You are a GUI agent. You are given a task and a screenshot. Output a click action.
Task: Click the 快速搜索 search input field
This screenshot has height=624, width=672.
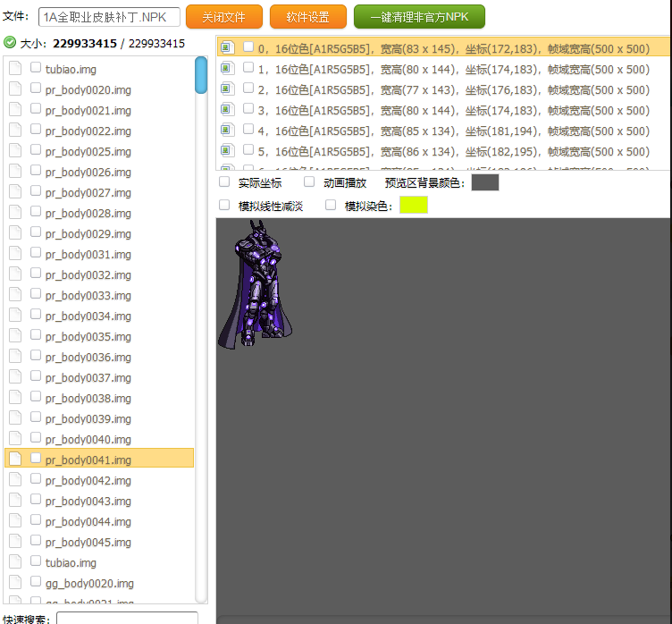(127, 618)
